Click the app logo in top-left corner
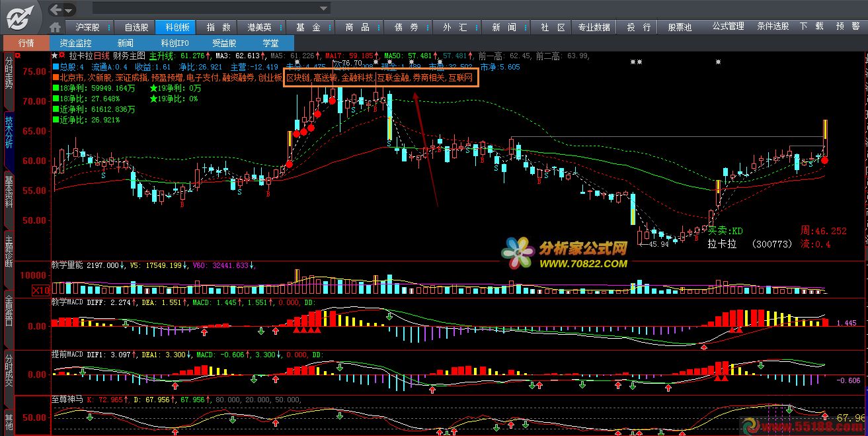 pos(22,17)
